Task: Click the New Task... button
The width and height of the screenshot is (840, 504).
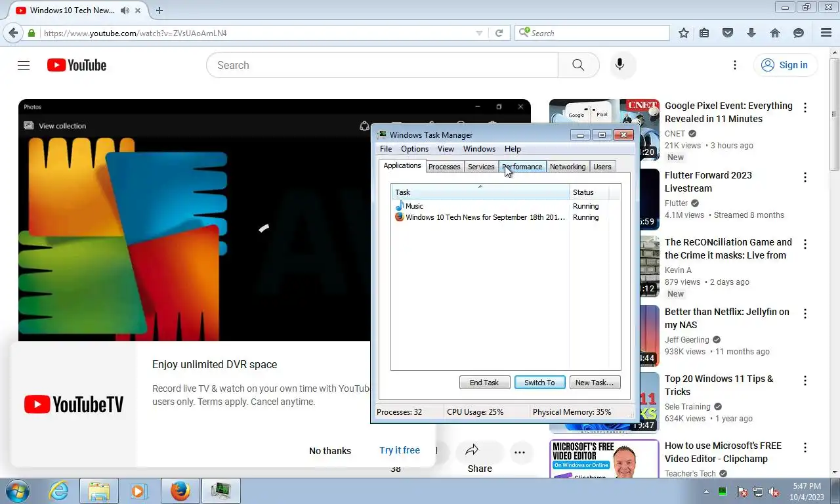Action: [595, 383]
